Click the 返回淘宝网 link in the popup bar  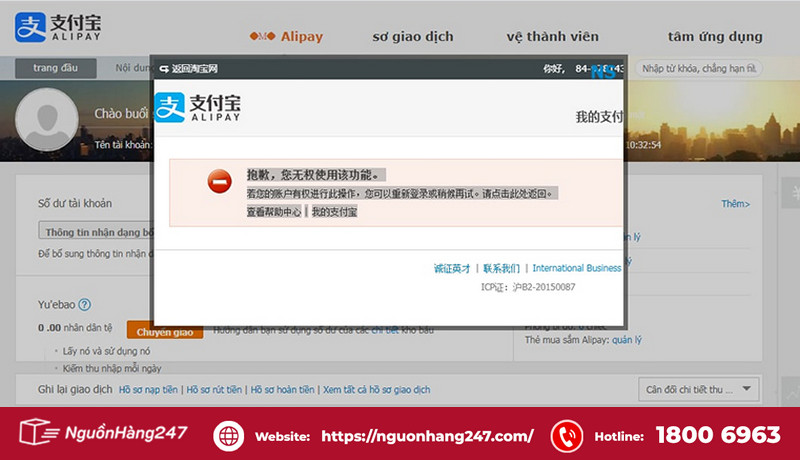[194, 68]
